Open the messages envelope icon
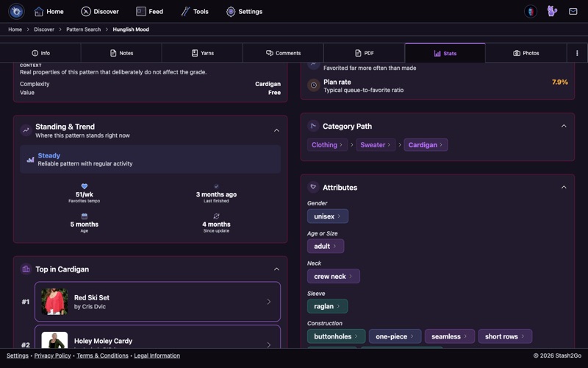The width and height of the screenshot is (588, 368). point(573,11)
